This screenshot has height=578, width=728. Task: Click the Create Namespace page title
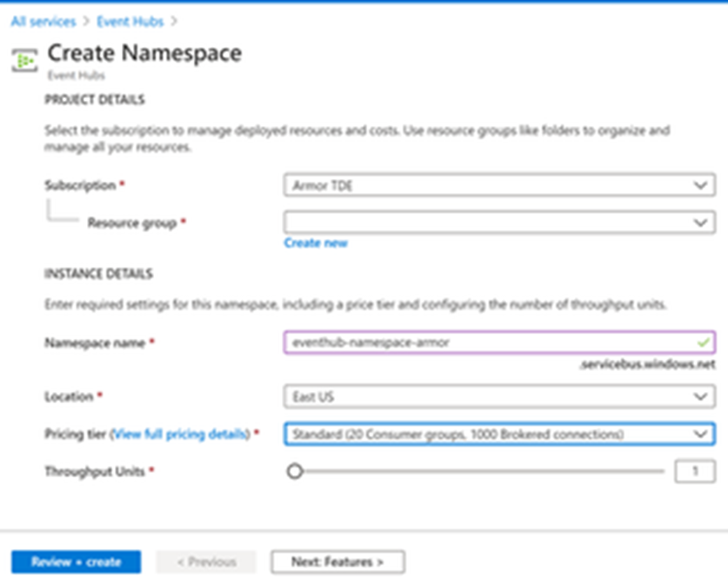pyautogui.click(x=144, y=53)
